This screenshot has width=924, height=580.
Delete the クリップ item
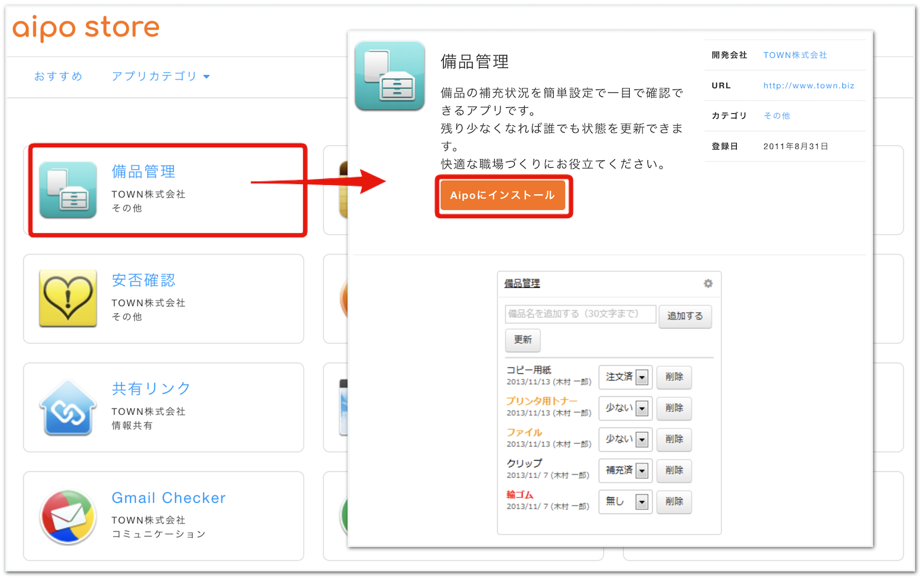pos(674,471)
